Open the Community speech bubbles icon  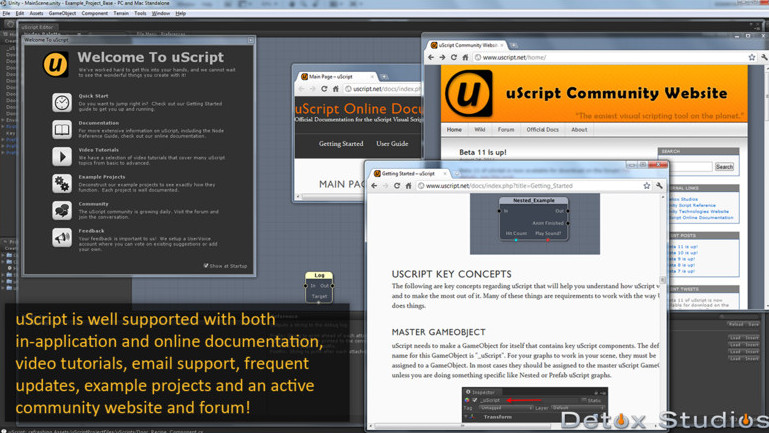[62, 210]
